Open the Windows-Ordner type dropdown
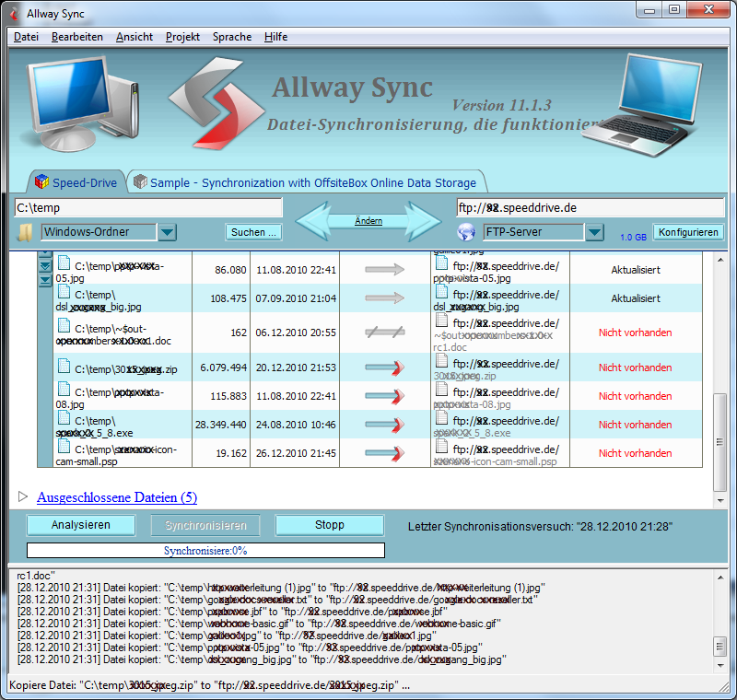Viewport: 737px width, 700px height. coord(167,232)
